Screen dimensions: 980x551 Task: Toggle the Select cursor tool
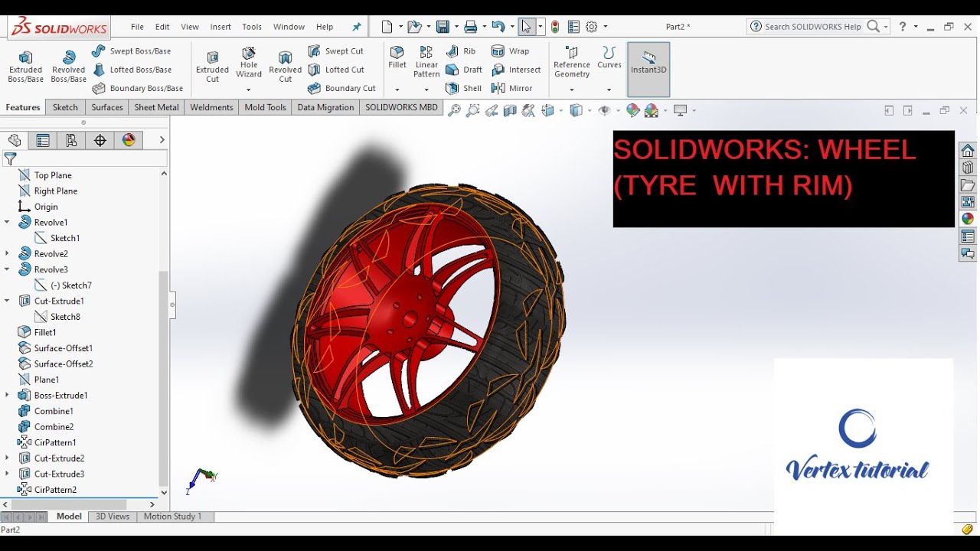coord(526,27)
